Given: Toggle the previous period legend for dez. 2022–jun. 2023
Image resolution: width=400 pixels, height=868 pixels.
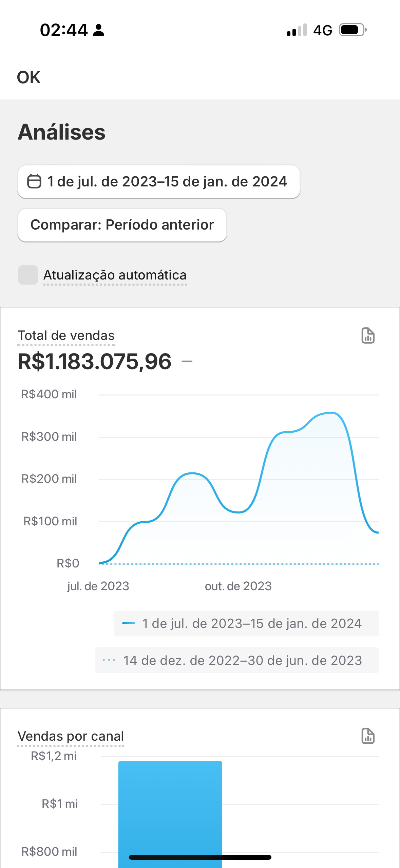Looking at the screenshot, I should (237, 660).
